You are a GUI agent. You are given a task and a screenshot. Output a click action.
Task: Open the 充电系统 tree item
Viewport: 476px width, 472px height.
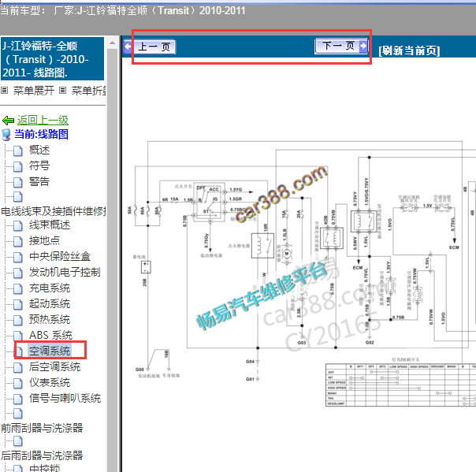coord(50,288)
